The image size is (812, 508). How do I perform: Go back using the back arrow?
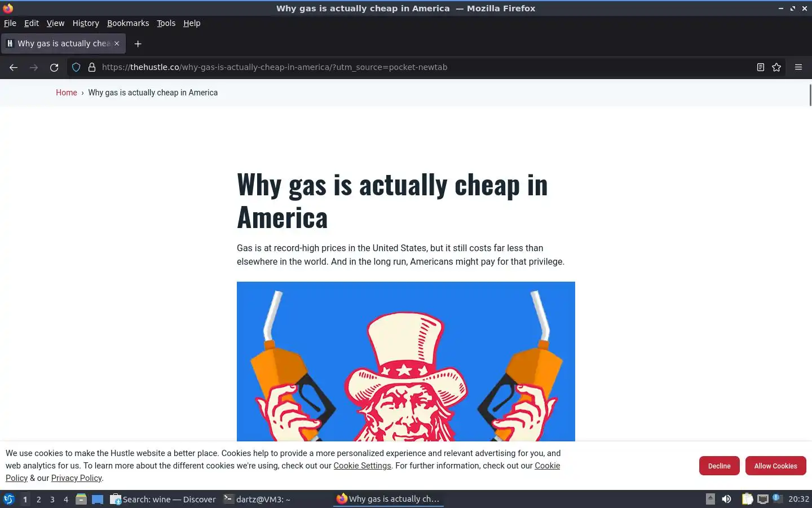[x=14, y=67]
